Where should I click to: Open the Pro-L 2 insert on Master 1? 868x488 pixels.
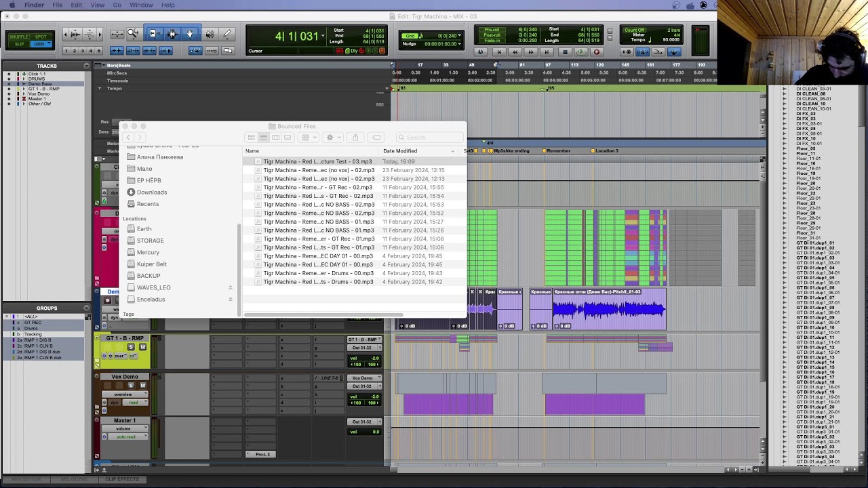262,454
